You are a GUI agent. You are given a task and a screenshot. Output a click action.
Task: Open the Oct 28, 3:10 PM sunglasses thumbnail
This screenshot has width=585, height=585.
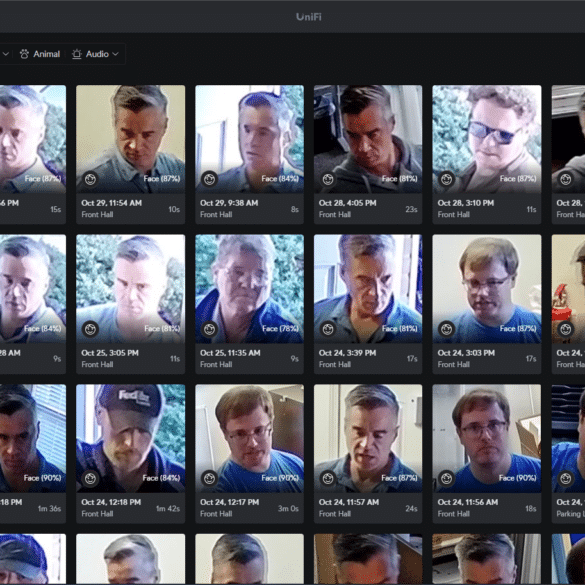(487, 139)
